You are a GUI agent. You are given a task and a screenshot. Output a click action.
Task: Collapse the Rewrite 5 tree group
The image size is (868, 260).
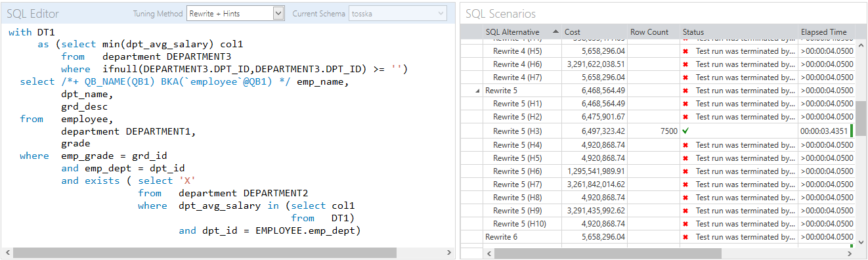click(x=477, y=91)
